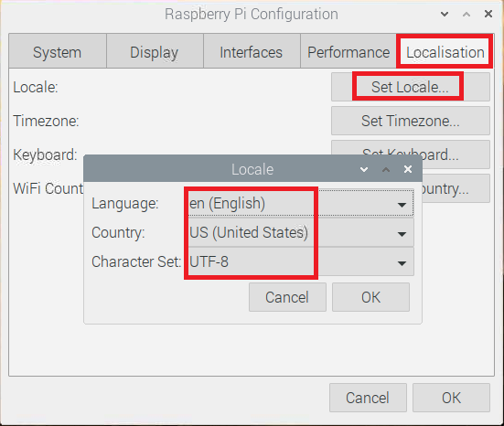Minimize the Raspberry Pi Configuration window
The height and width of the screenshot is (426, 504).
[x=445, y=14]
